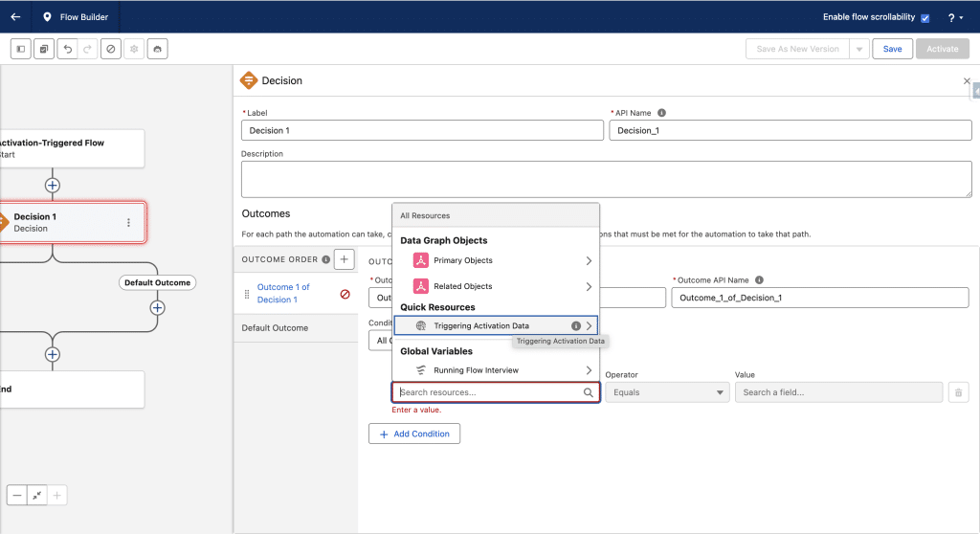The image size is (980, 534).
Task: Open the Operator Equals dropdown
Action: click(x=667, y=392)
